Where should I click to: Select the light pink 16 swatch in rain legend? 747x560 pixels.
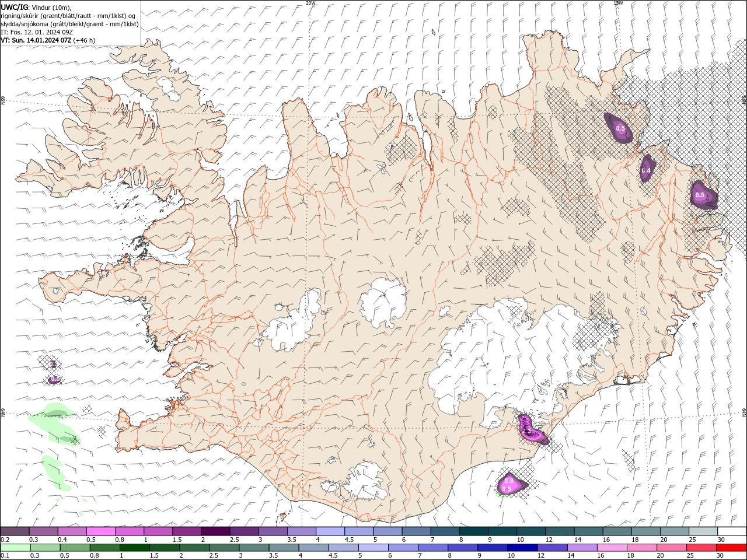point(611,548)
